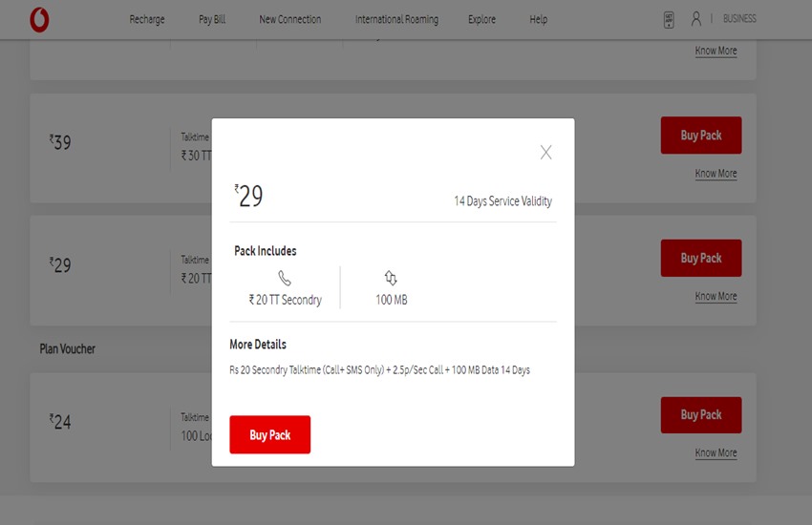Open the Recharge menu
The height and width of the screenshot is (525, 812).
[x=147, y=19]
